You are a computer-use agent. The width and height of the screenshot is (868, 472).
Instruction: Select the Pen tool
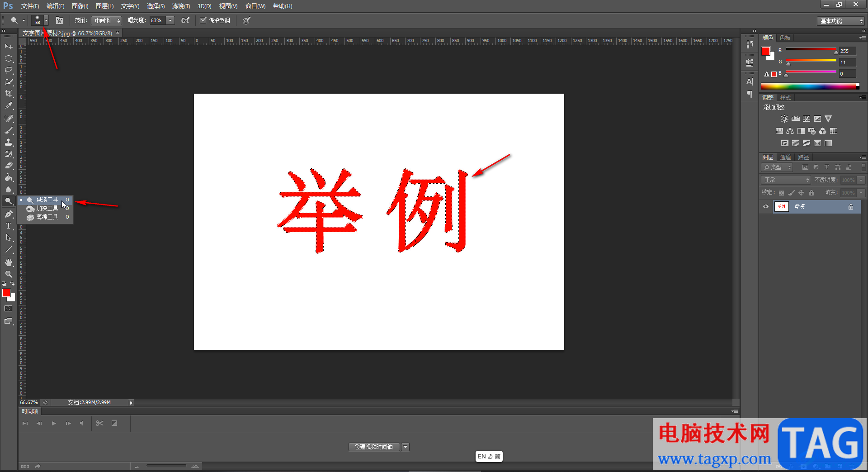click(x=9, y=214)
